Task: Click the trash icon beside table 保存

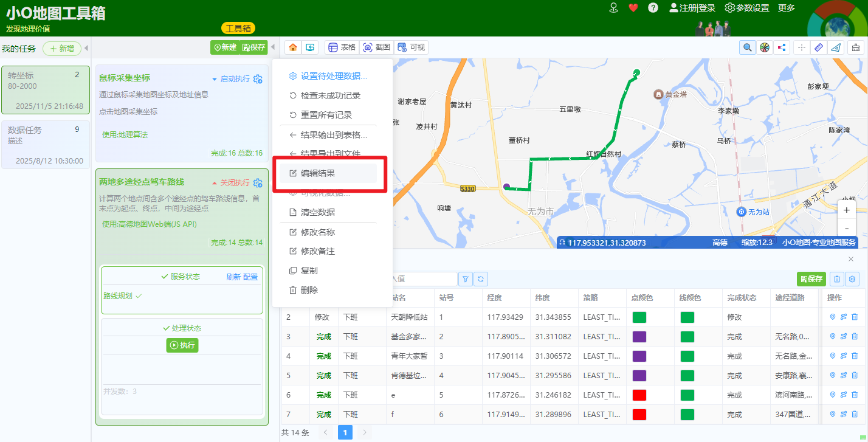Action: pos(837,279)
